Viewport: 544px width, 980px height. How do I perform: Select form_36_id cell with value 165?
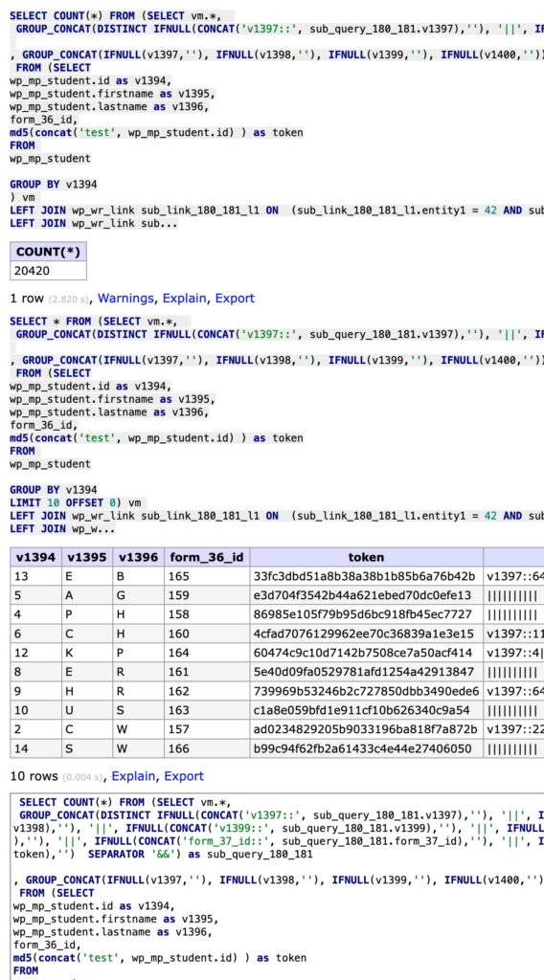(x=207, y=576)
